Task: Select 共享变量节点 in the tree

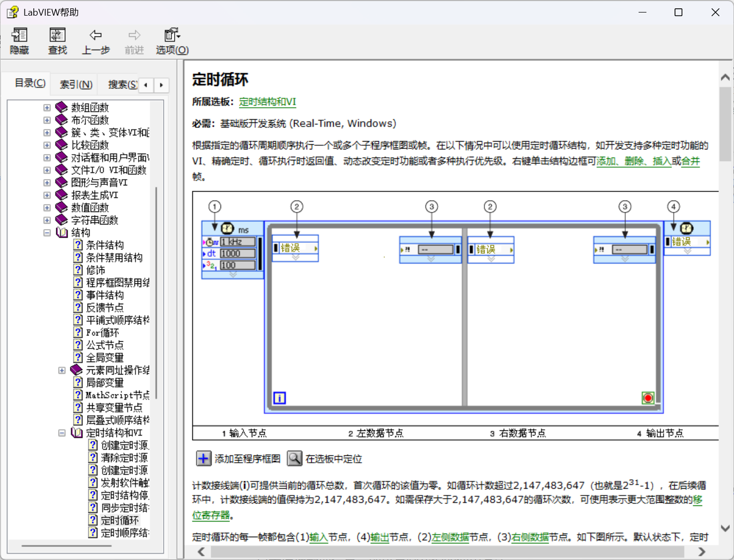Action: [114, 407]
